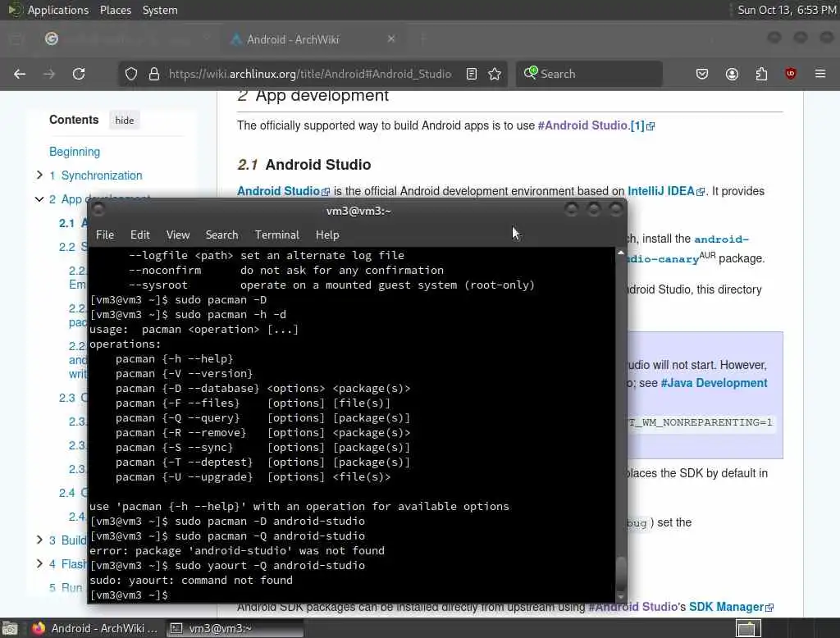
Task: Open the System menu in top panel
Action: pyautogui.click(x=160, y=10)
